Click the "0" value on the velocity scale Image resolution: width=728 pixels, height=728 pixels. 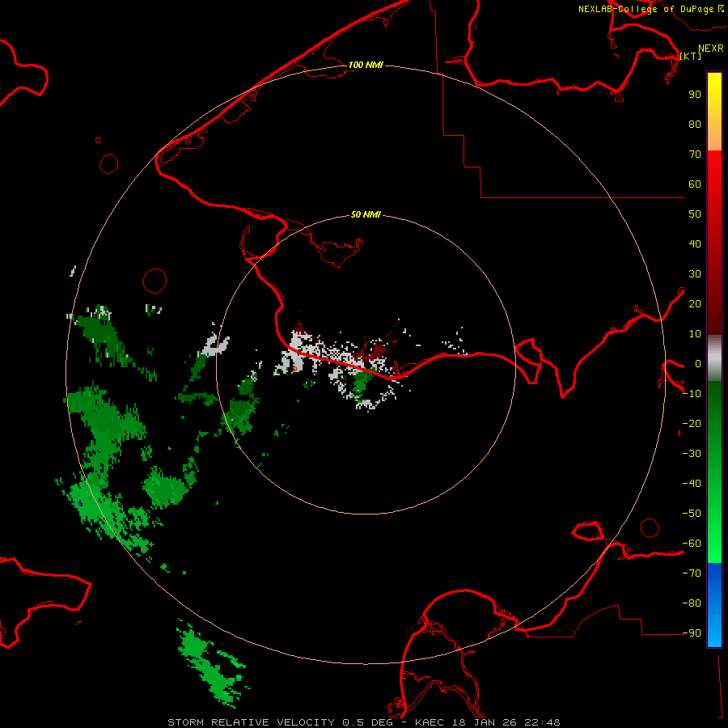pyautogui.click(x=698, y=363)
